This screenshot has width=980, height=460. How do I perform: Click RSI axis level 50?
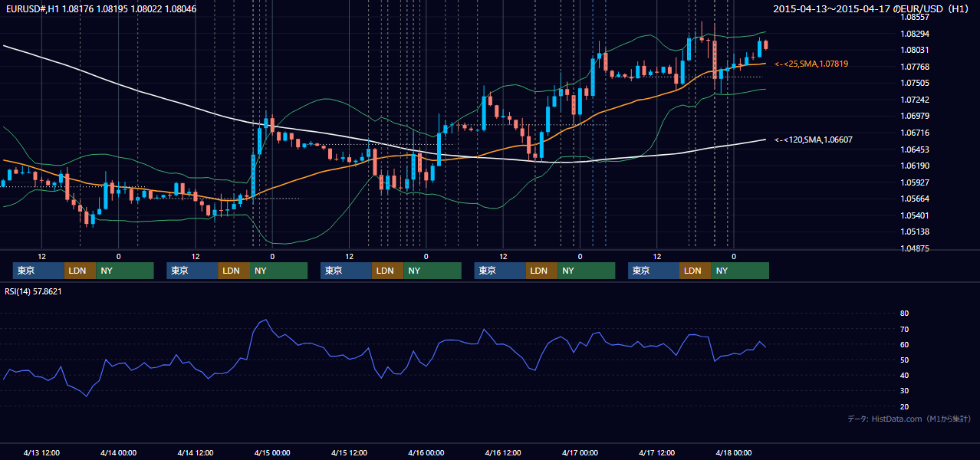tap(904, 360)
